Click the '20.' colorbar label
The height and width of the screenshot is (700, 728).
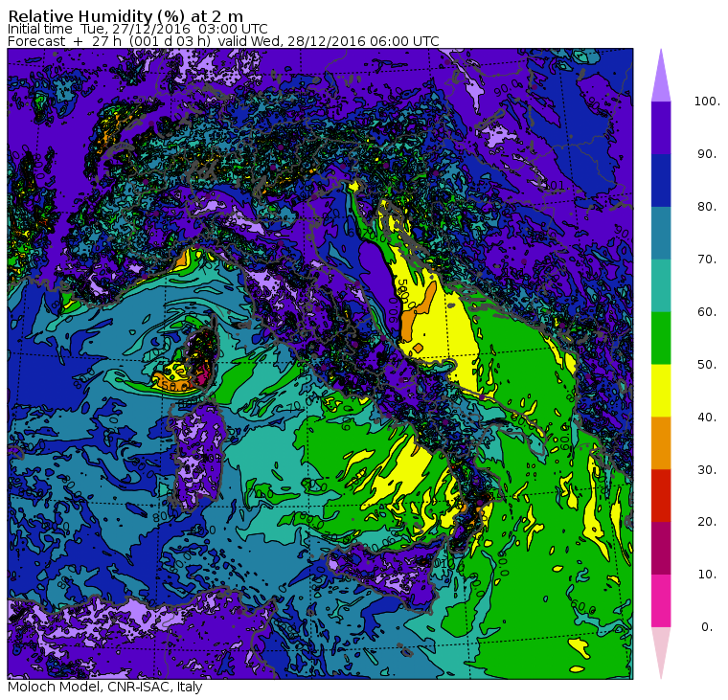pos(707,522)
